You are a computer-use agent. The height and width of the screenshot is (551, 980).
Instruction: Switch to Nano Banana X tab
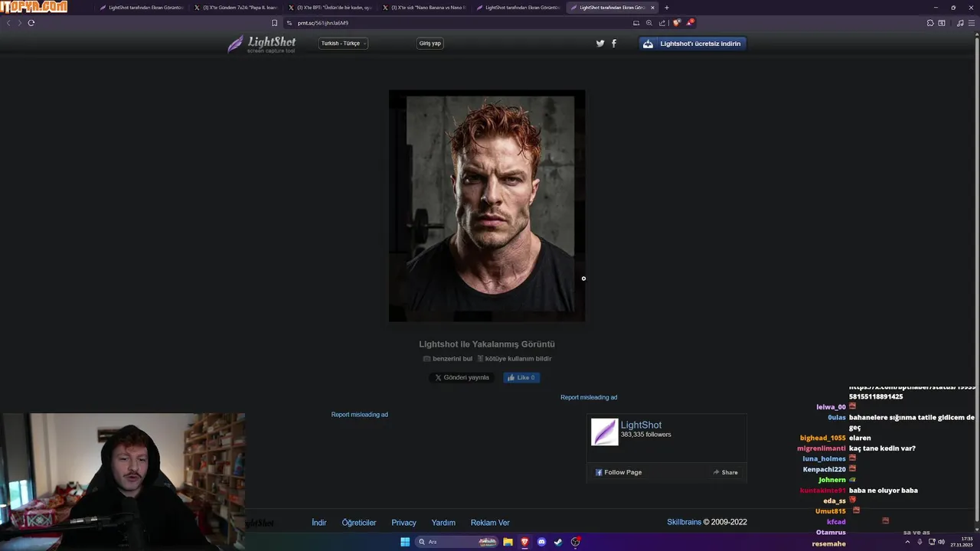point(424,8)
